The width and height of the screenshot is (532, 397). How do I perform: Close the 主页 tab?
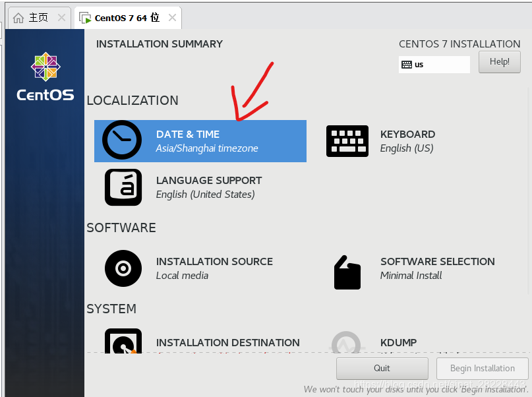tap(61, 17)
